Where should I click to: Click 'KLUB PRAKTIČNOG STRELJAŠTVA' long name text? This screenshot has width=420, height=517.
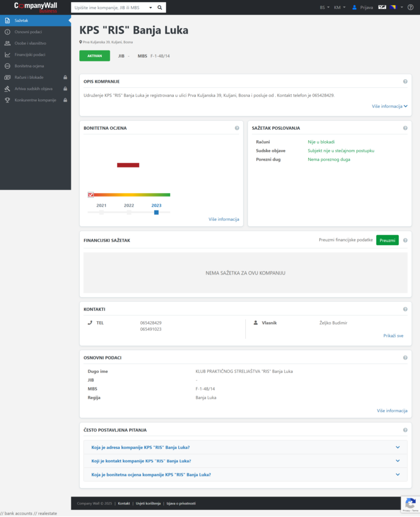point(244,371)
